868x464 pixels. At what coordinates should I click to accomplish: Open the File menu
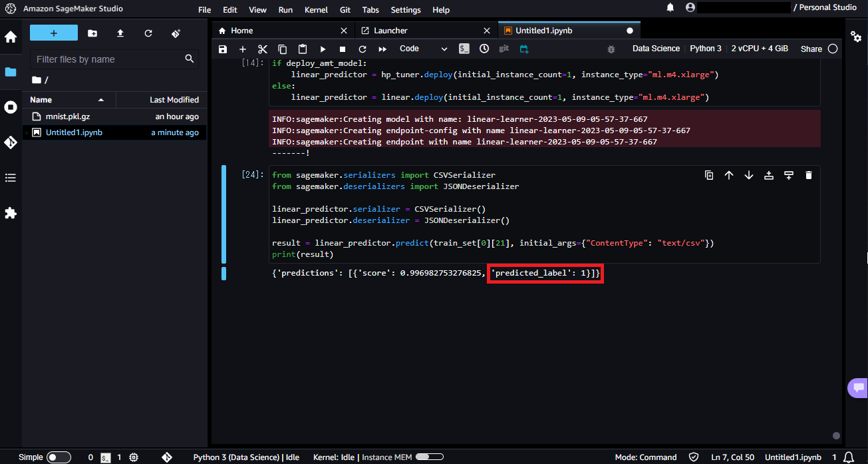(x=205, y=10)
